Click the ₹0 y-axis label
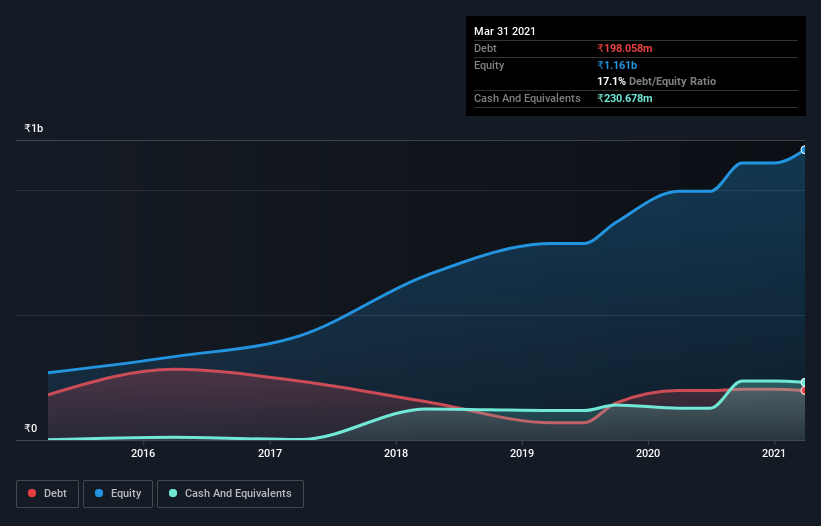 (x=30, y=428)
